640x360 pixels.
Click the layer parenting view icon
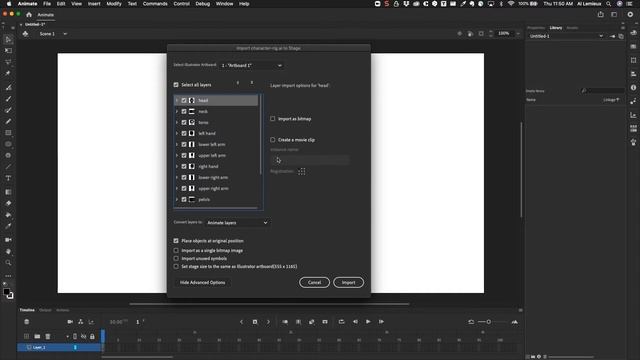80,322
